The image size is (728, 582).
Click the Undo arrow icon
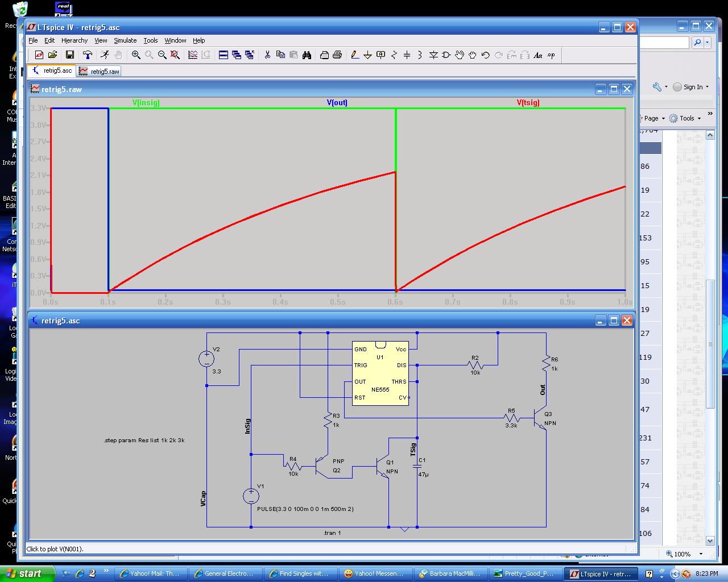[x=486, y=55]
